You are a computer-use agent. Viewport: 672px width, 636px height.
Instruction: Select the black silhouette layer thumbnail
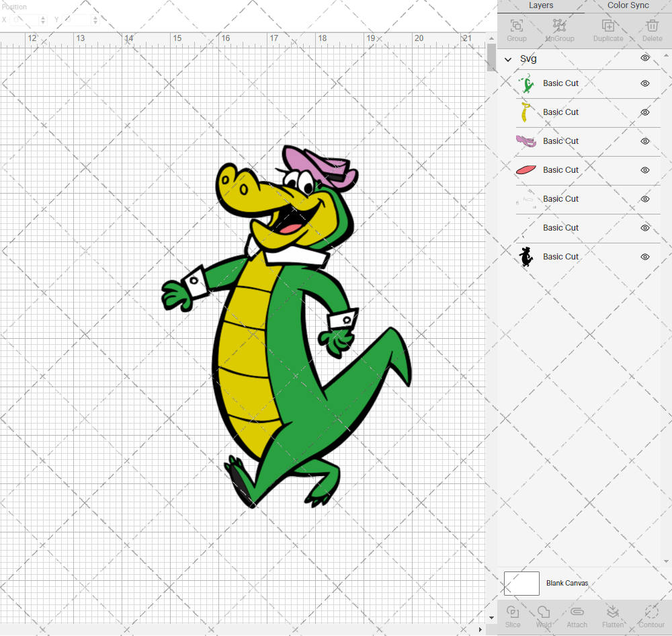pyautogui.click(x=526, y=257)
